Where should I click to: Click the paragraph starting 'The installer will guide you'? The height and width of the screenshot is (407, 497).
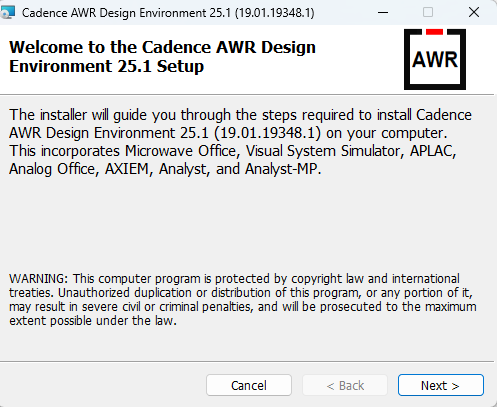click(240, 142)
